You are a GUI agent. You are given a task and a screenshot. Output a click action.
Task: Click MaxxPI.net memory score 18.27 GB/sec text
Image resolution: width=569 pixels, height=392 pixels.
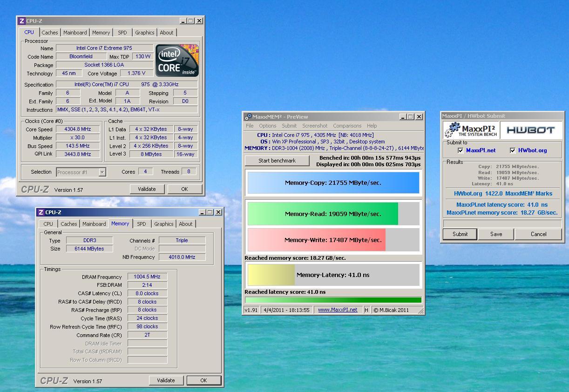[x=502, y=213]
